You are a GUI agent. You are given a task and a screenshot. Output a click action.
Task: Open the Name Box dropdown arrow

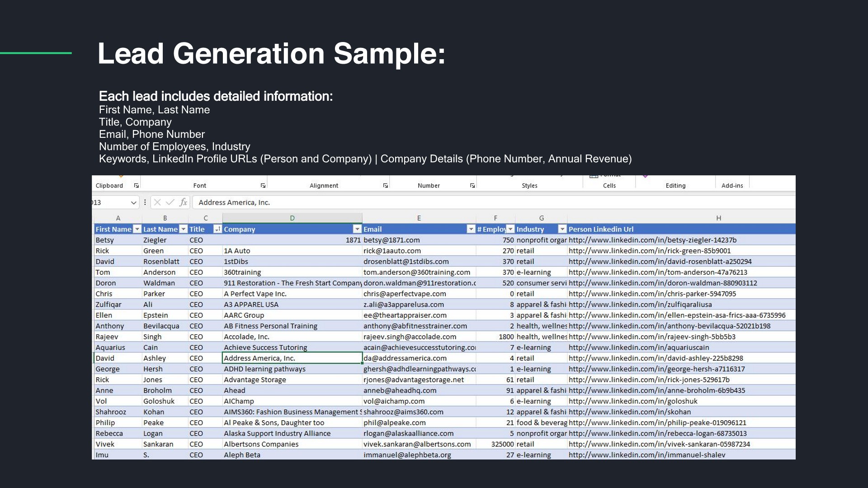[134, 202]
